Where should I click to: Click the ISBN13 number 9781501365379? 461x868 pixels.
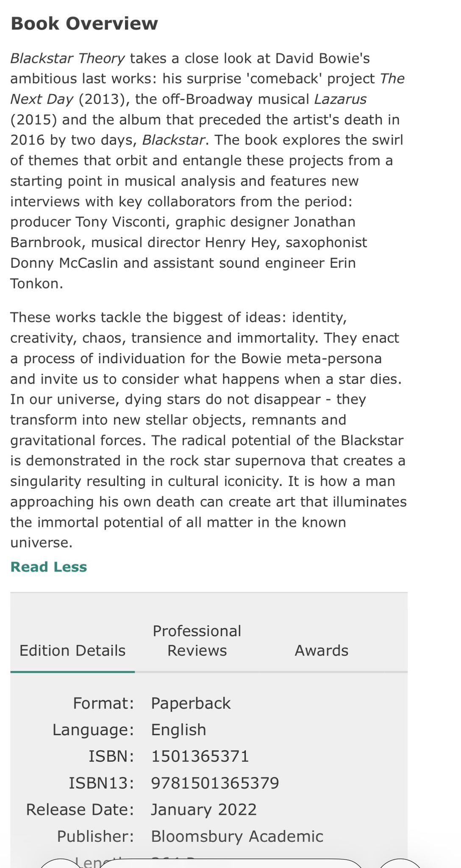coord(215,783)
